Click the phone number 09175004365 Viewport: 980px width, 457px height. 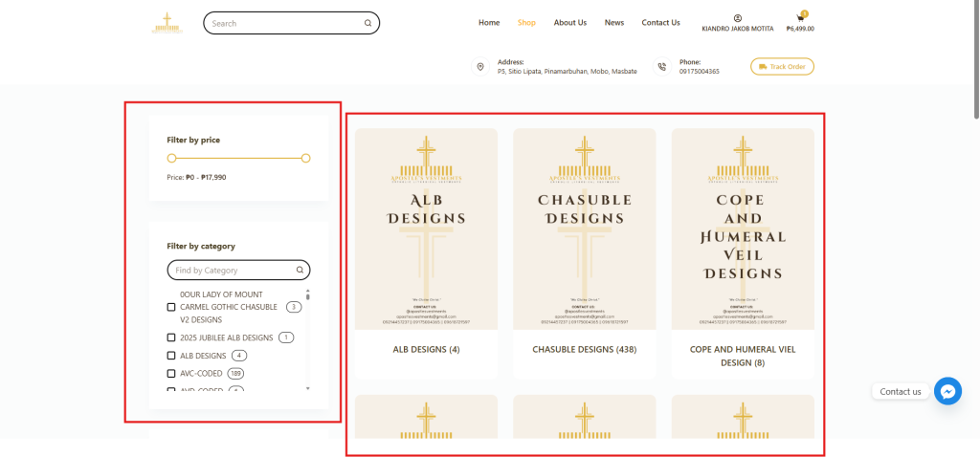pos(700,72)
